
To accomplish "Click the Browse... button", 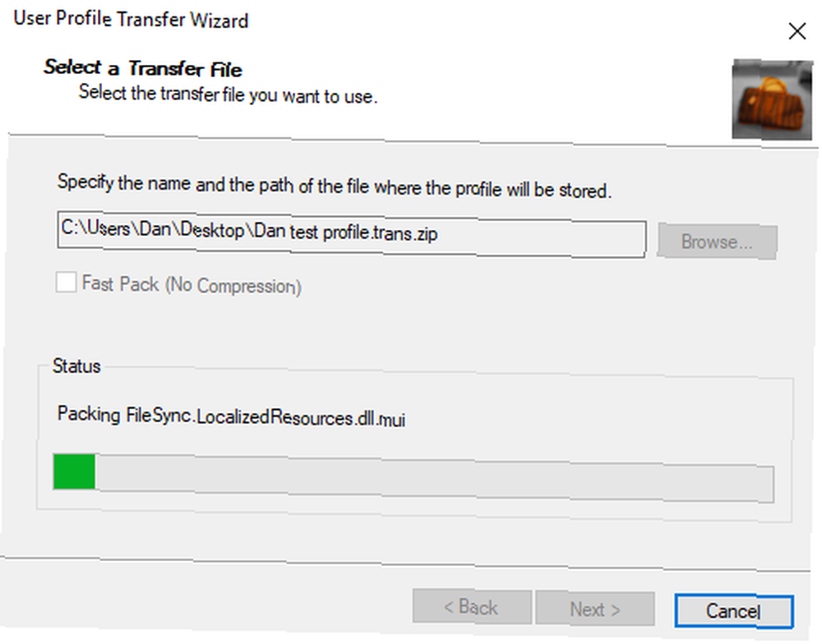I will coord(717,241).
